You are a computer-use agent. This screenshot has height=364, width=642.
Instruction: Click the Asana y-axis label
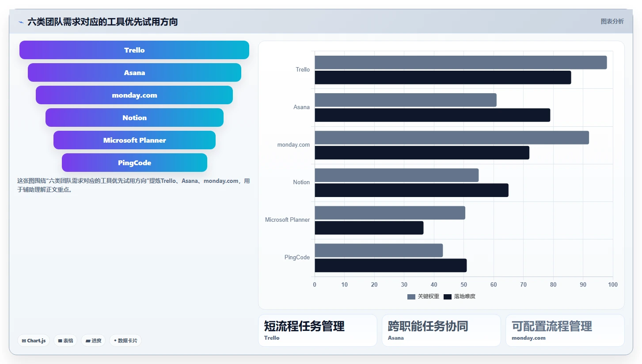(x=302, y=107)
